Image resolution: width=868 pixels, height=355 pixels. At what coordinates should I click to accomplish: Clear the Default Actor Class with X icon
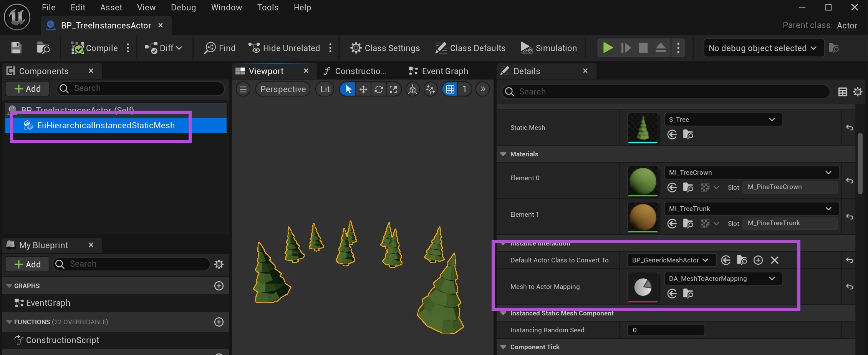(x=774, y=260)
